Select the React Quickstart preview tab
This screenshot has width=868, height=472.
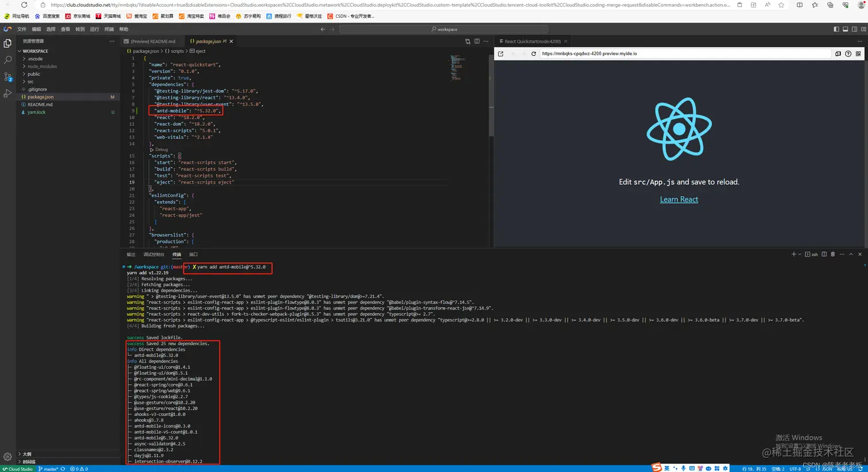point(533,41)
